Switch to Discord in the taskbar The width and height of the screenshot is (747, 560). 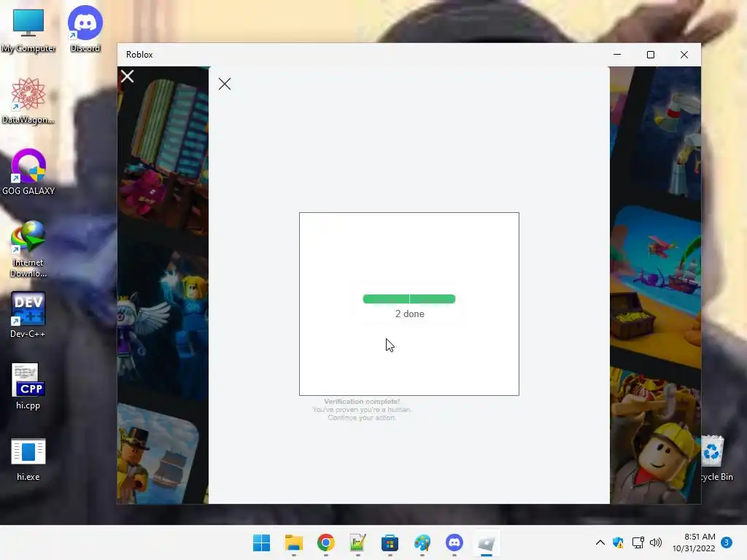coord(454,542)
